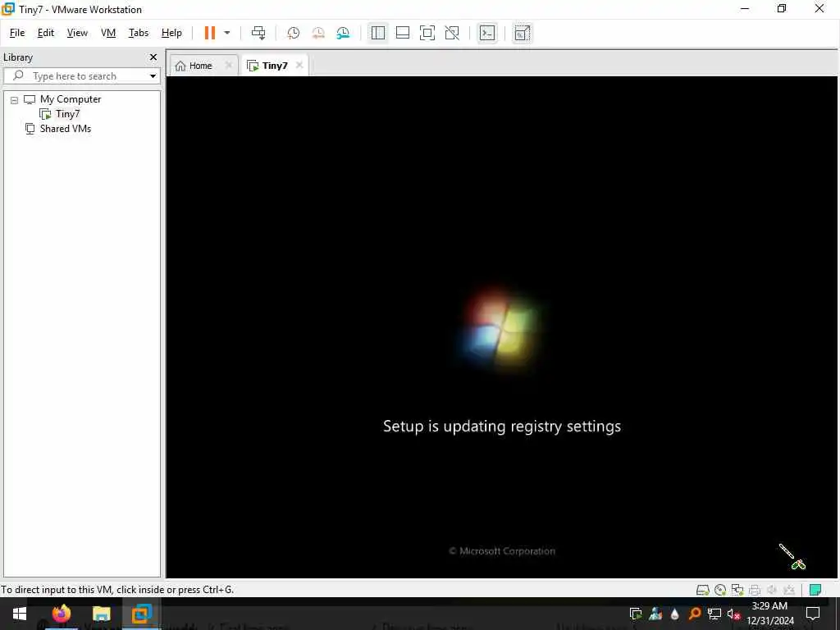Open the VM menu
840x630 pixels.
click(x=108, y=33)
